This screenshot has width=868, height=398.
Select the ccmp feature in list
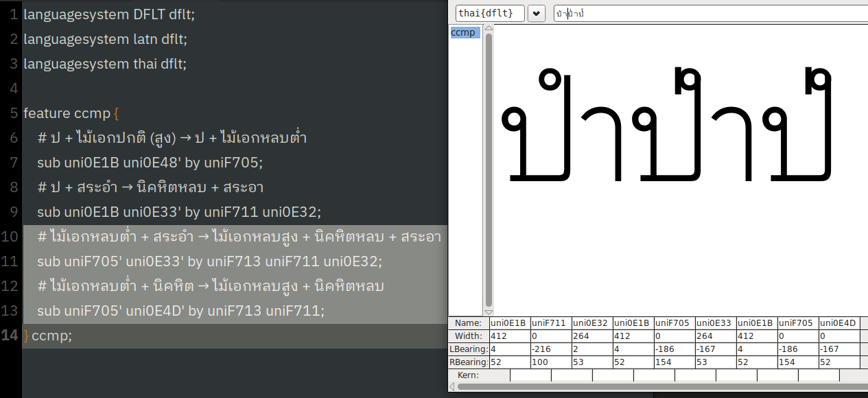(463, 32)
